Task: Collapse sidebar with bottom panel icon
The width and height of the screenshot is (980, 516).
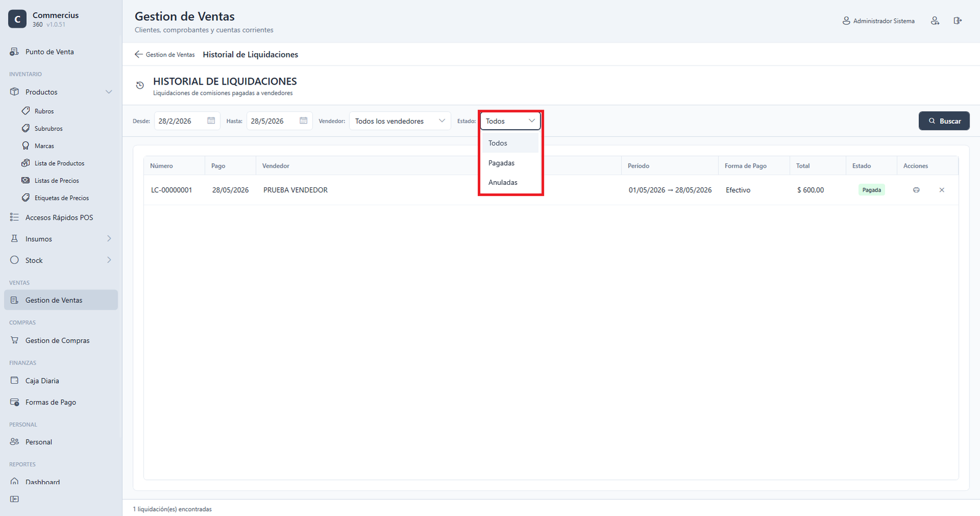Action: [x=15, y=499]
